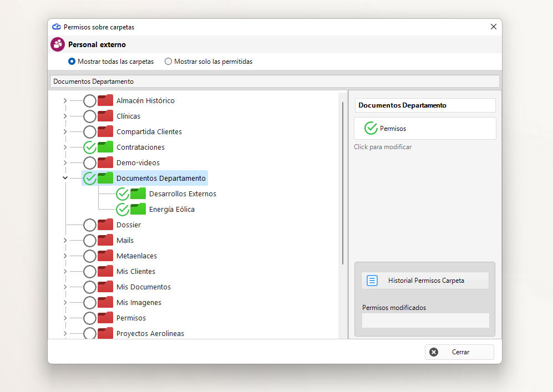This screenshot has width=553, height=392.
Task: Click the green Energía Eólica folder icon
Action: click(x=138, y=208)
